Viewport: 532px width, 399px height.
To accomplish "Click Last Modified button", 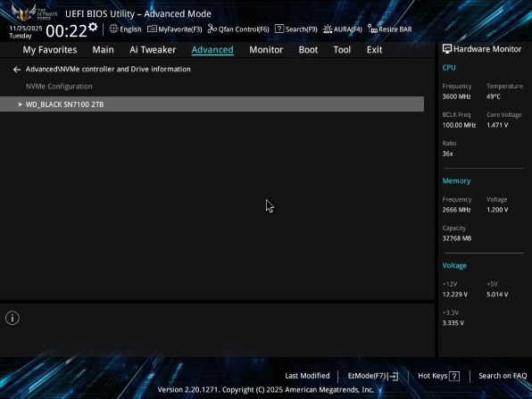I will tap(307, 376).
